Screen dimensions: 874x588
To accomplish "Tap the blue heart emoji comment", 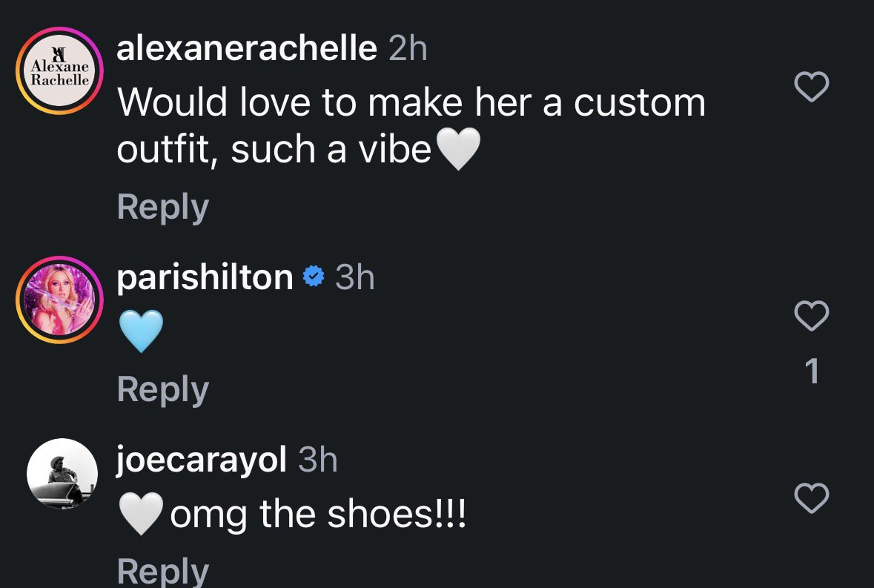I will [141, 331].
